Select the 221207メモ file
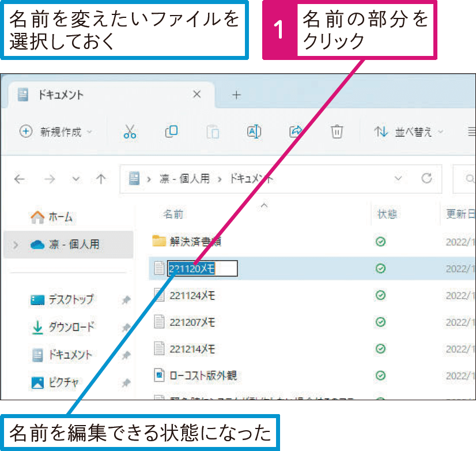Viewport: 476px width, 451px height. (192, 322)
